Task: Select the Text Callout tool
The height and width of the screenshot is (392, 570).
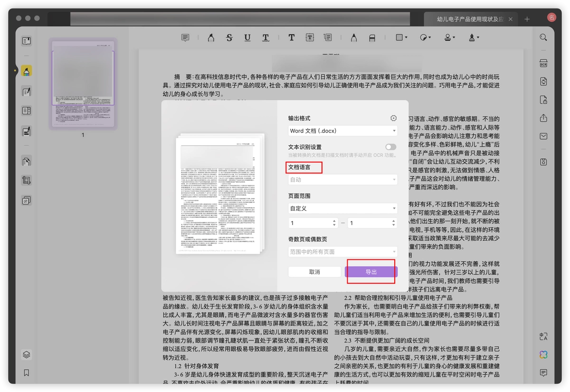Action: point(328,38)
